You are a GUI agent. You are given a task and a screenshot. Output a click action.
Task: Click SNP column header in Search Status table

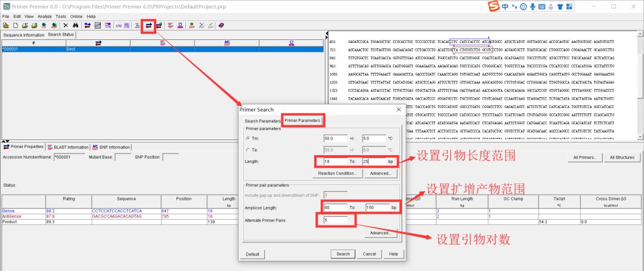227,43
